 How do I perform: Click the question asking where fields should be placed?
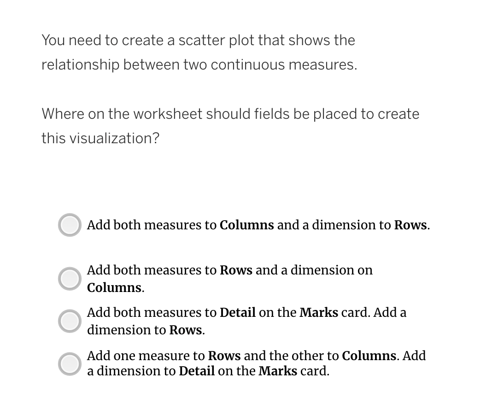click(x=230, y=126)
